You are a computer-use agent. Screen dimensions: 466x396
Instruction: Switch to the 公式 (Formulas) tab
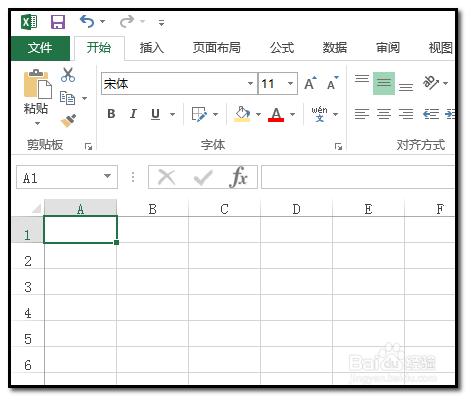click(x=282, y=48)
